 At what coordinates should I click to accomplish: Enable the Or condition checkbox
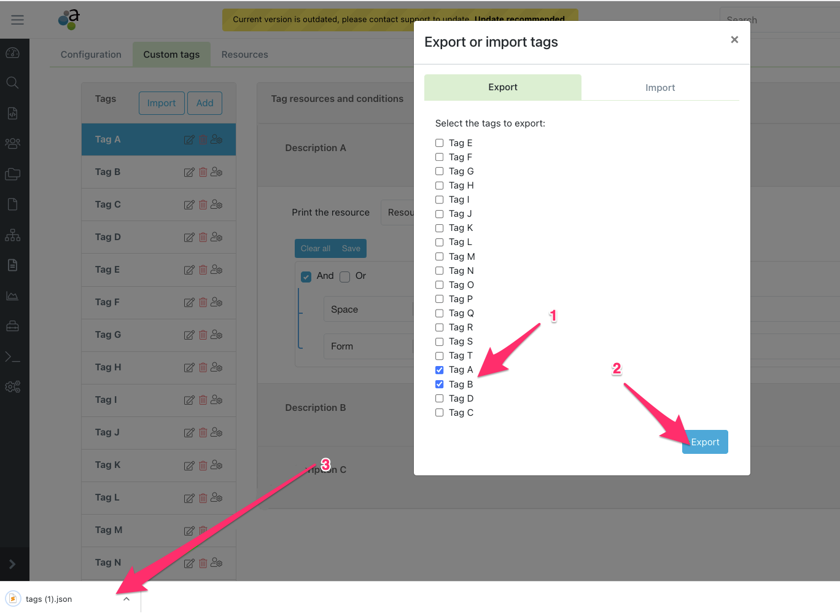345,277
